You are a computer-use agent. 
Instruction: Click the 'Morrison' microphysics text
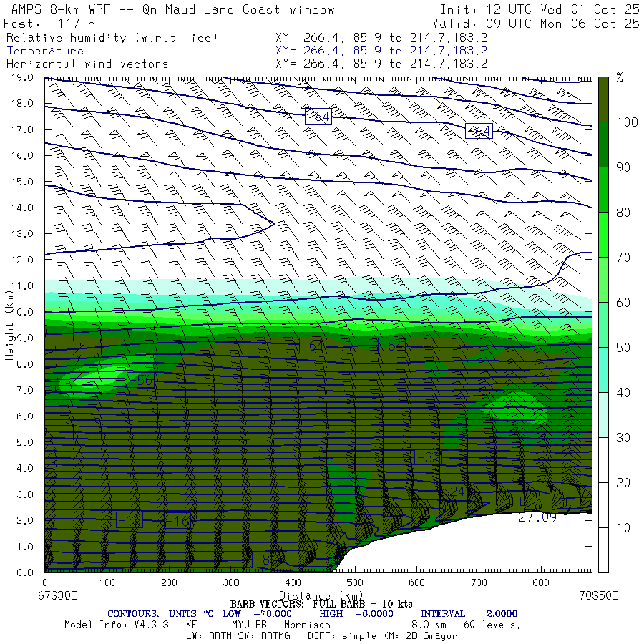[x=307, y=625]
